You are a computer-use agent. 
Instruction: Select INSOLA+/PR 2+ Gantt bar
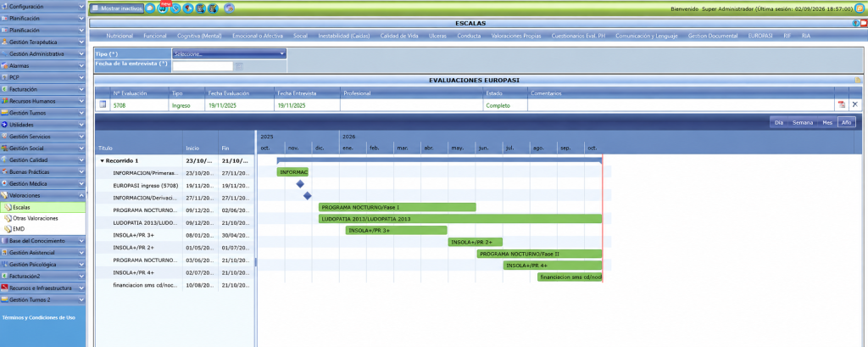coord(475,242)
